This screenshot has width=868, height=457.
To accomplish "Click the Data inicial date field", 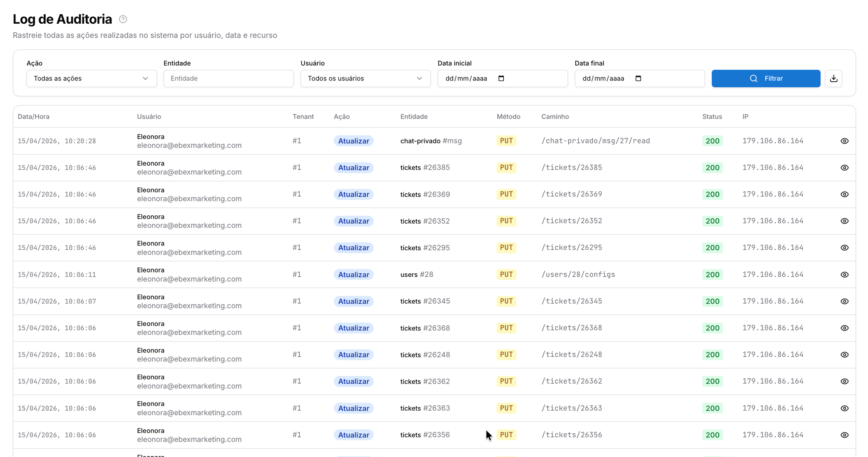I will pos(503,78).
